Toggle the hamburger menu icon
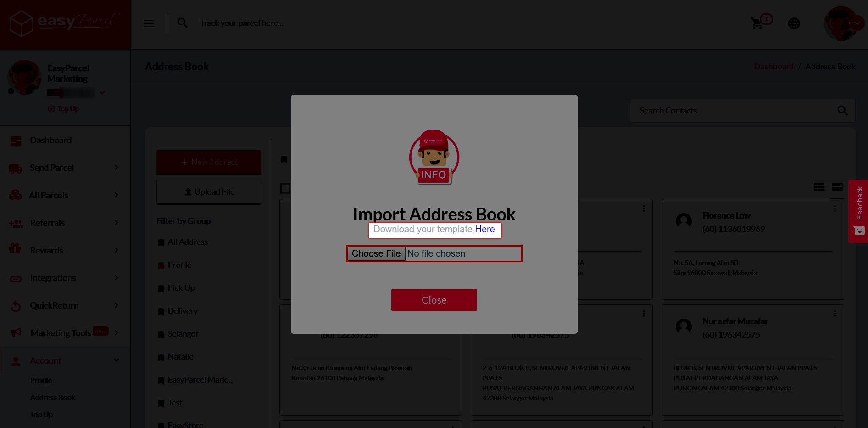This screenshot has height=428, width=868. [149, 23]
